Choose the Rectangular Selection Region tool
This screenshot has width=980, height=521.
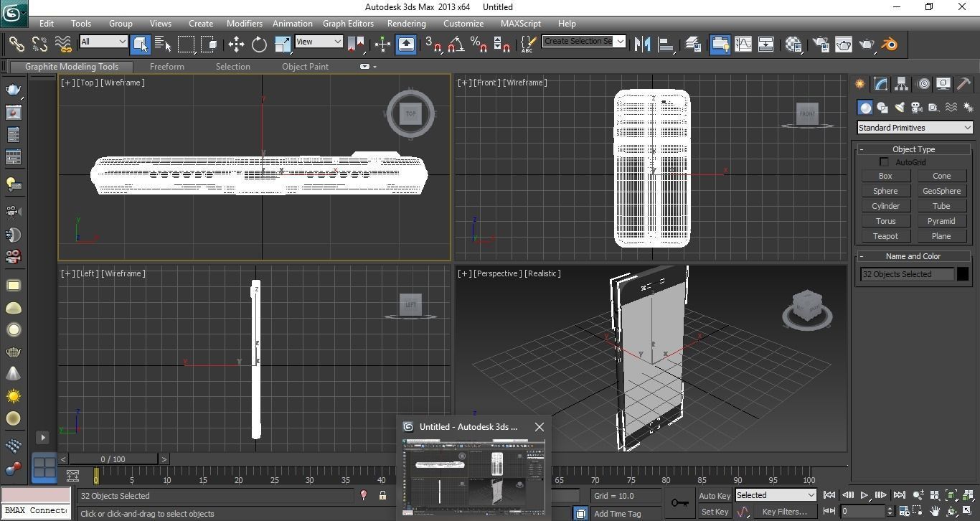tap(186, 44)
